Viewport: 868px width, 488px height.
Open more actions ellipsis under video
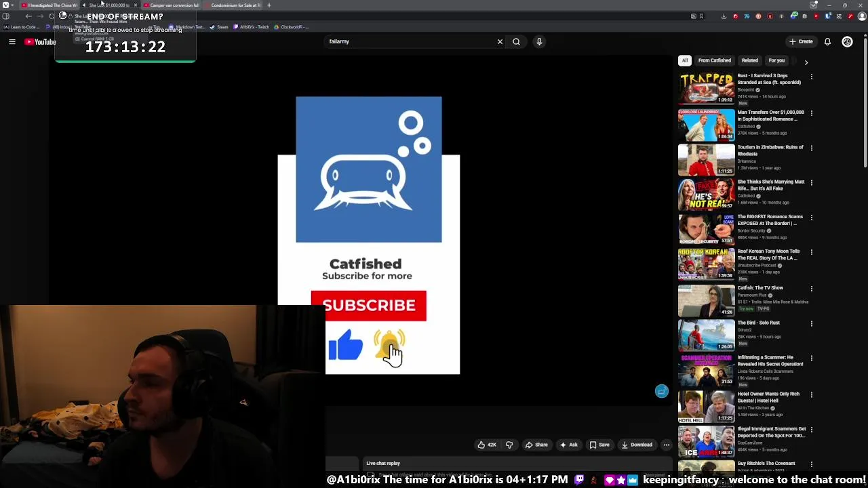click(666, 445)
